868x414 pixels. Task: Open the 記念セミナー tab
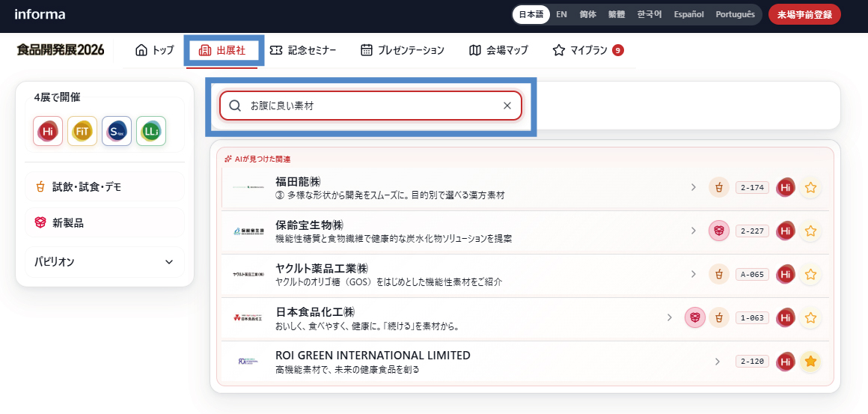303,50
